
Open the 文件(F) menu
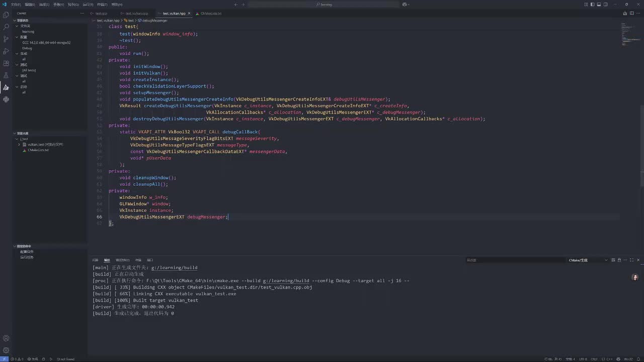pyautogui.click(x=16, y=5)
